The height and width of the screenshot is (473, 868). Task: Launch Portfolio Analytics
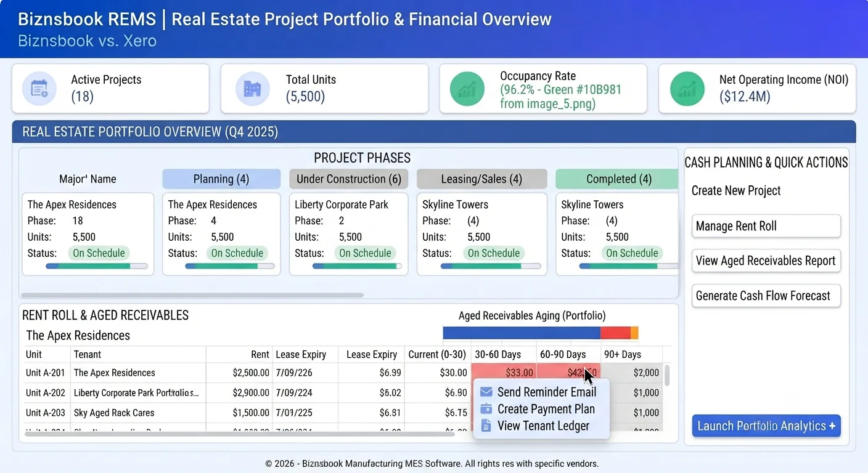[766, 426]
